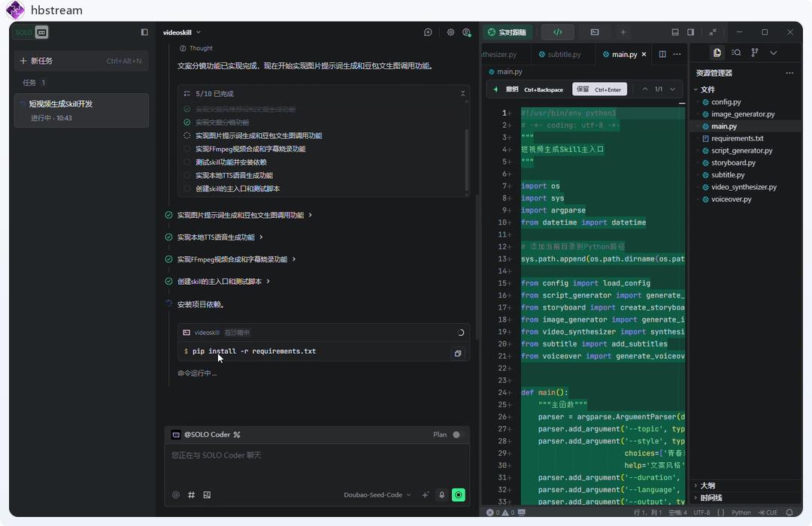
Task: Open the search panel icon in sidebar
Action: click(x=736, y=53)
